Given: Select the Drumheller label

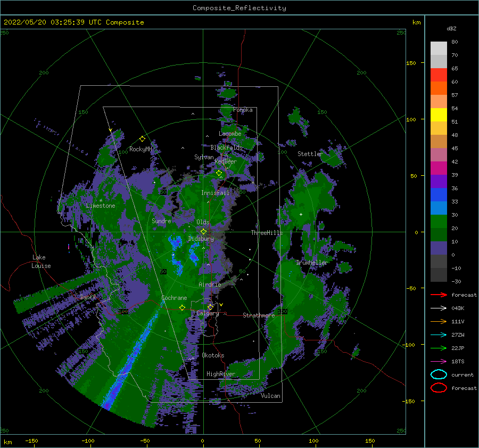Looking at the screenshot, I should pyautogui.click(x=312, y=263).
